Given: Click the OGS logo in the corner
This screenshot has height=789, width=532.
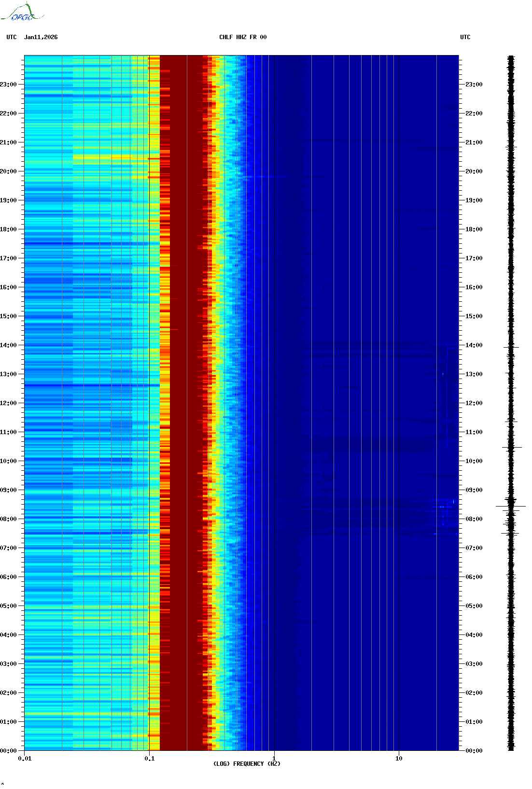Looking at the screenshot, I should point(22,13).
